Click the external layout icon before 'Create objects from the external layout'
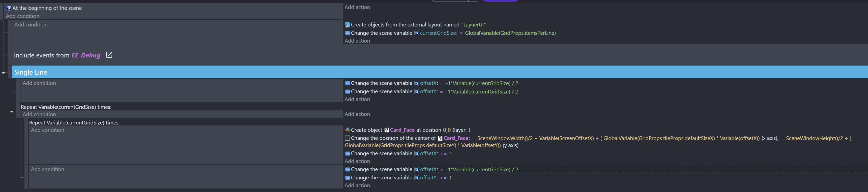868x192 pixels. tap(348, 25)
